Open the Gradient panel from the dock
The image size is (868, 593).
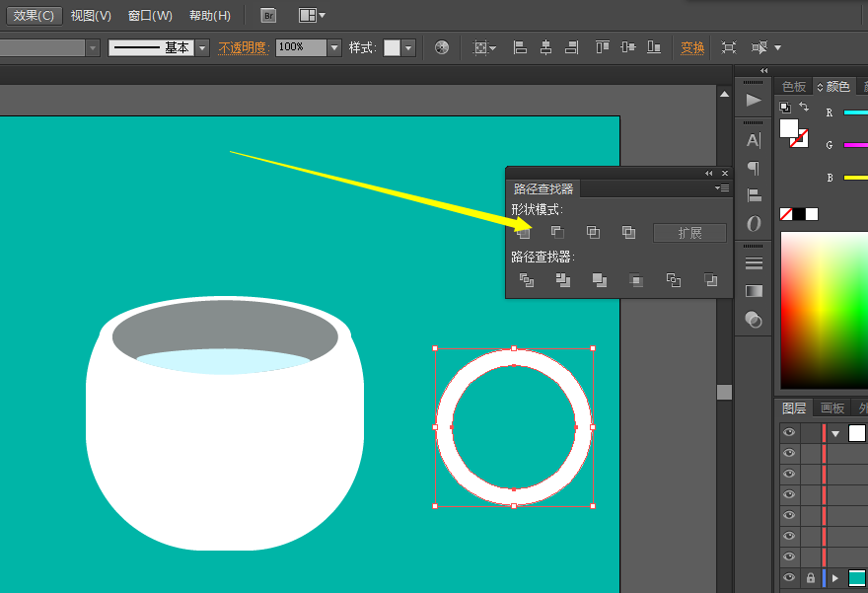(x=754, y=291)
